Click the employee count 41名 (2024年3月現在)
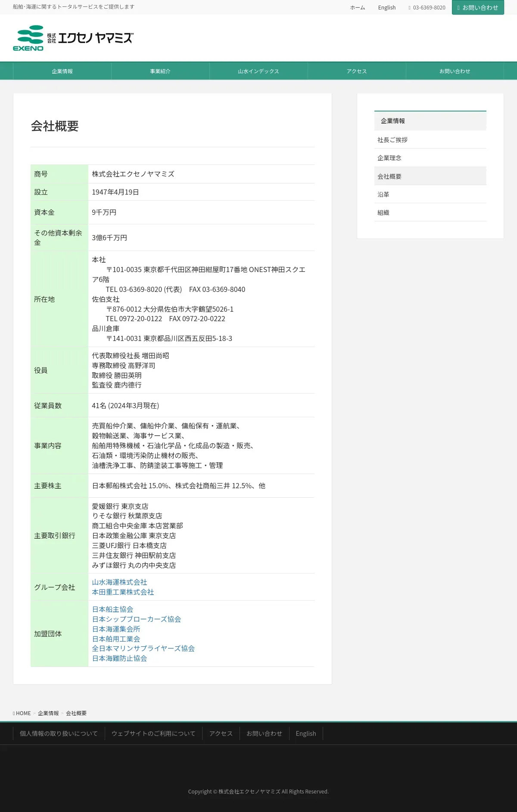The image size is (517, 812). pos(125,406)
